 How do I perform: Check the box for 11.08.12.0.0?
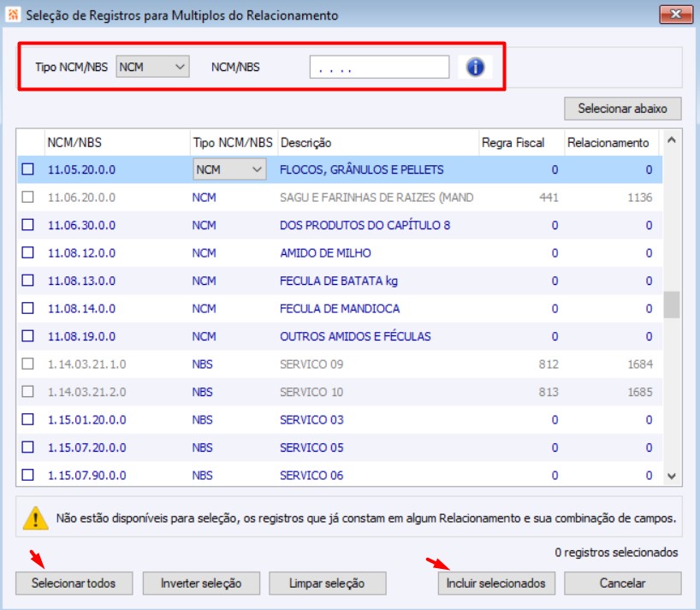click(x=27, y=252)
